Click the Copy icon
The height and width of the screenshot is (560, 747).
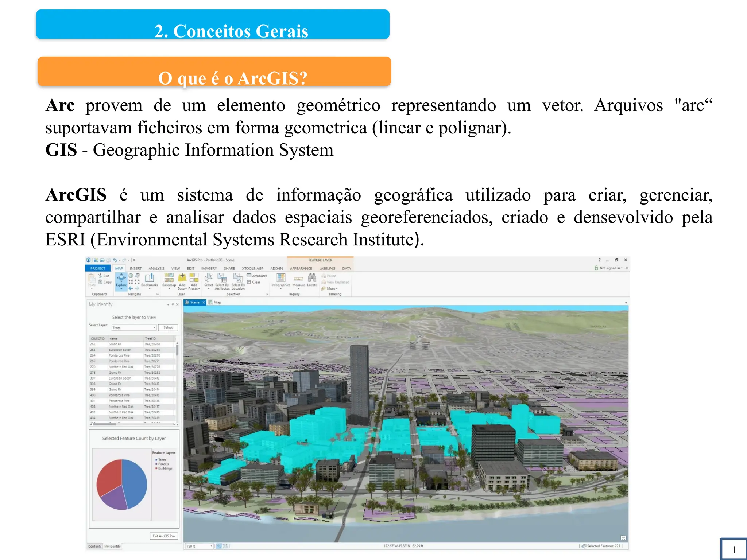100,282
